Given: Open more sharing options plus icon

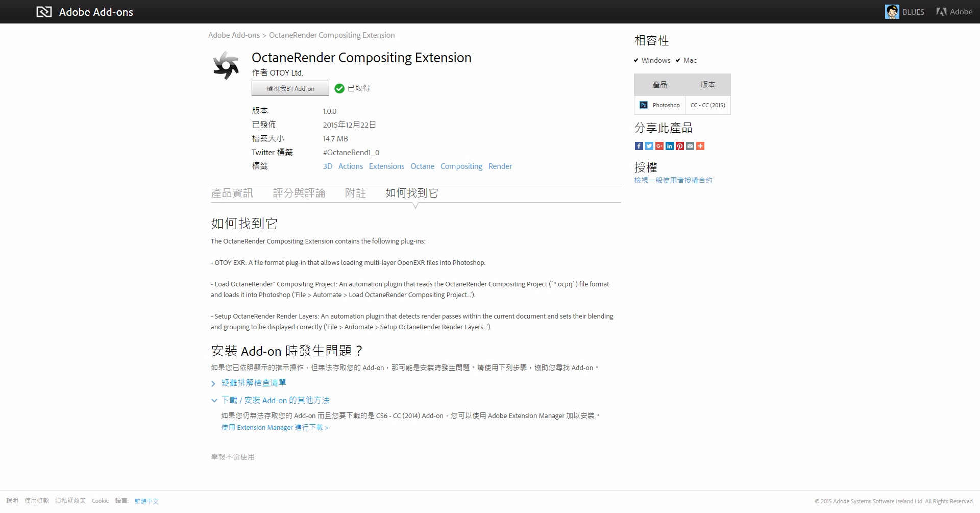Looking at the screenshot, I should 700,146.
